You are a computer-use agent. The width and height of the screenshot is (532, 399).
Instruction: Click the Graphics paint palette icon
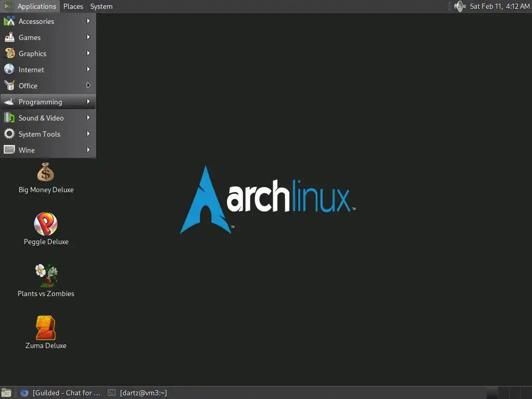(x=9, y=54)
